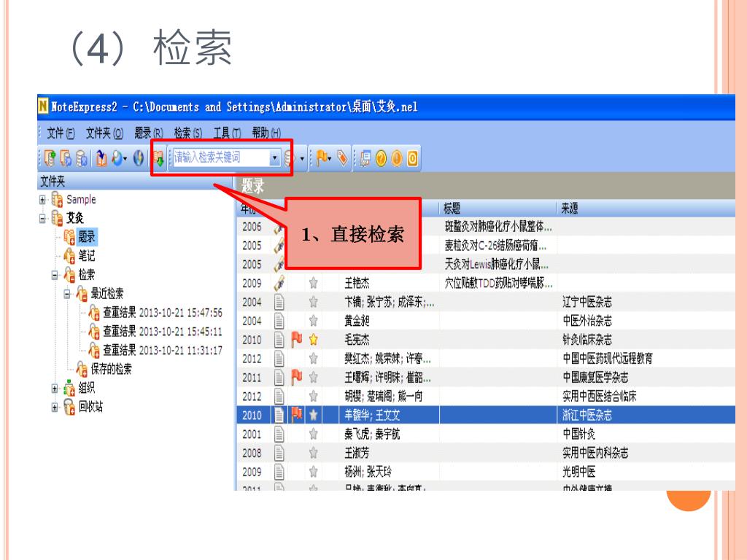Toggle the star on 王艳杰 row
The image size is (747, 560).
click(x=314, y=283)
